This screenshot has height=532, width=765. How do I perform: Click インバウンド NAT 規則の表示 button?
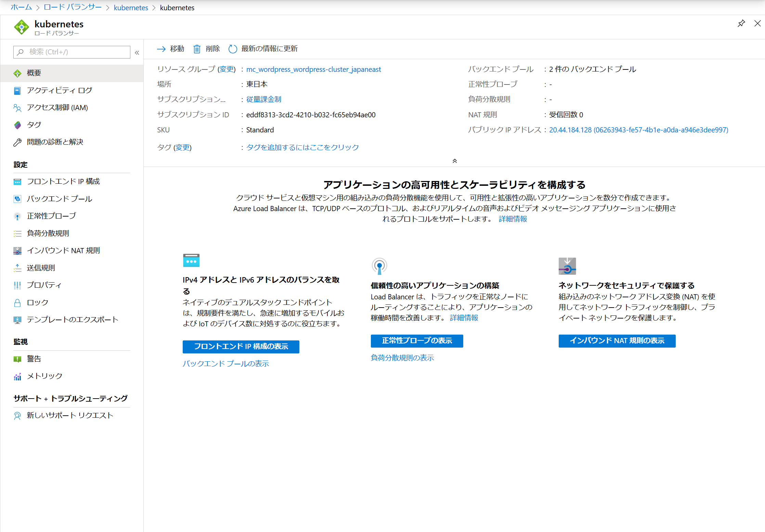click(617, 341)
